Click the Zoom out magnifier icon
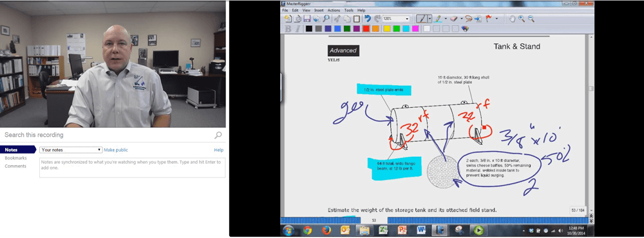 coord(531,19)
